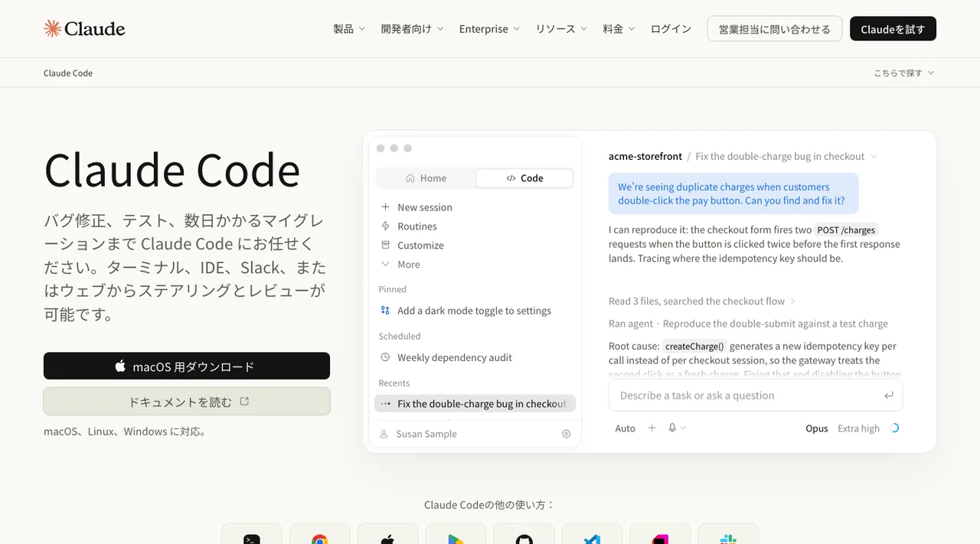Open settings via the sidebar gear icon
The width and height of the screenshot is (980, 544).
567,434
